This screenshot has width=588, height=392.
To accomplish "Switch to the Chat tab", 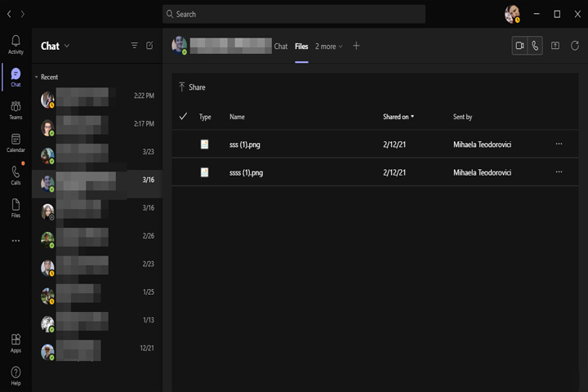I will tap(280, 46).
